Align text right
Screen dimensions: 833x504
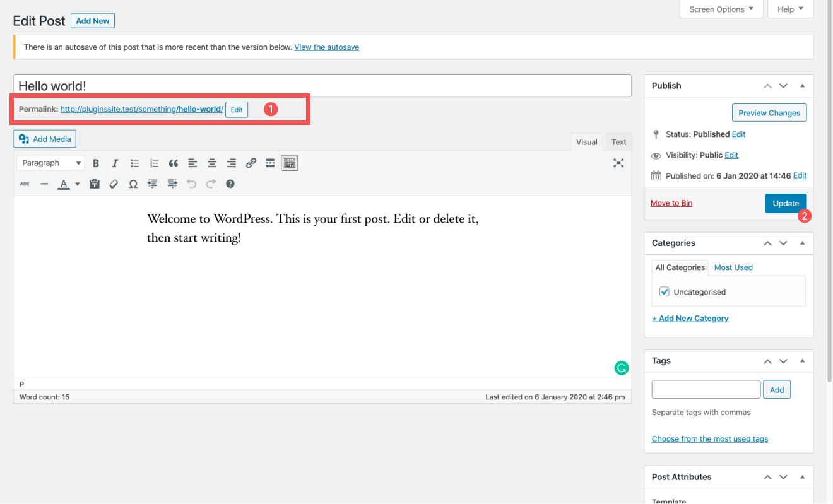coord(232,163)
